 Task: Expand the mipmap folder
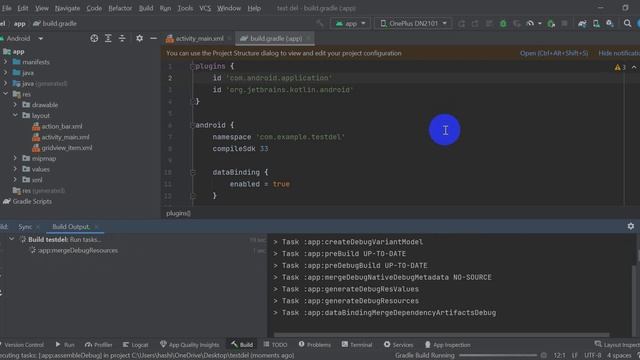coord(15,158)
